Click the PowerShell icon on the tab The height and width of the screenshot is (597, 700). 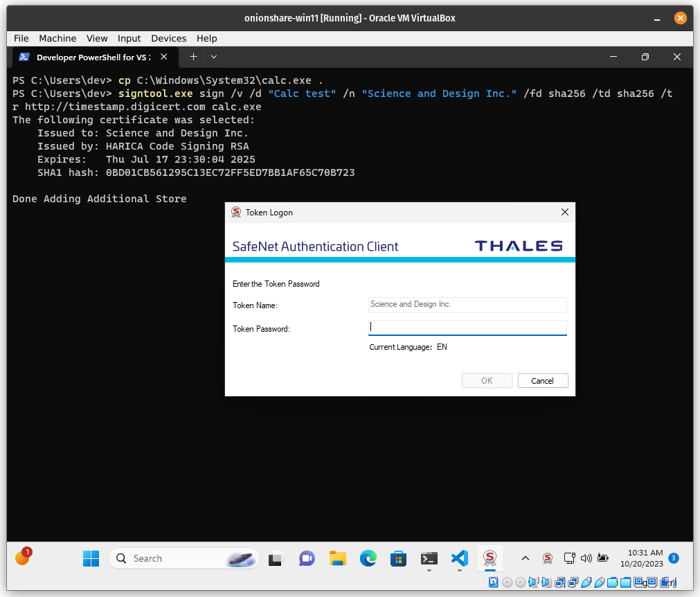[24, 57]
